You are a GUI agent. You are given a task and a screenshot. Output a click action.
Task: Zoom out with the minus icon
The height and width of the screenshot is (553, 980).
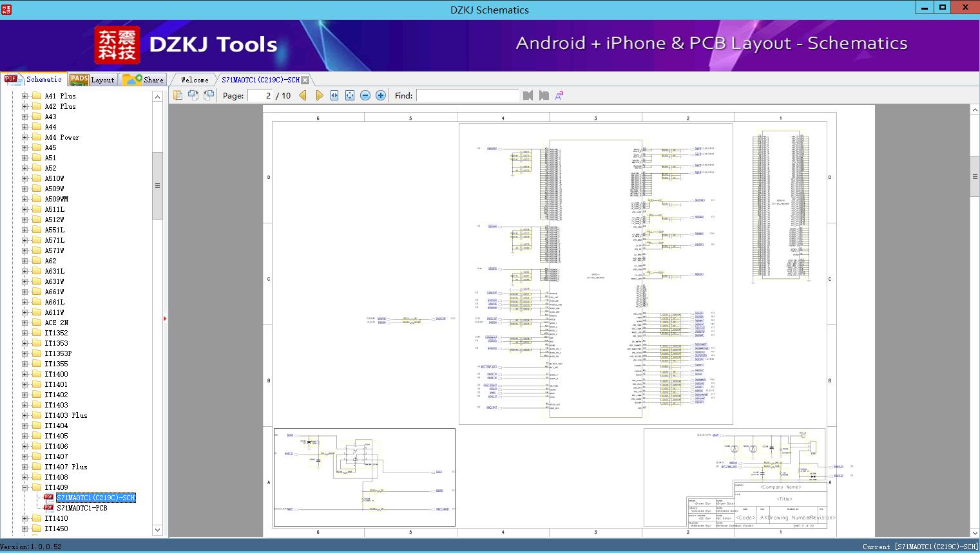coord(365,95)
